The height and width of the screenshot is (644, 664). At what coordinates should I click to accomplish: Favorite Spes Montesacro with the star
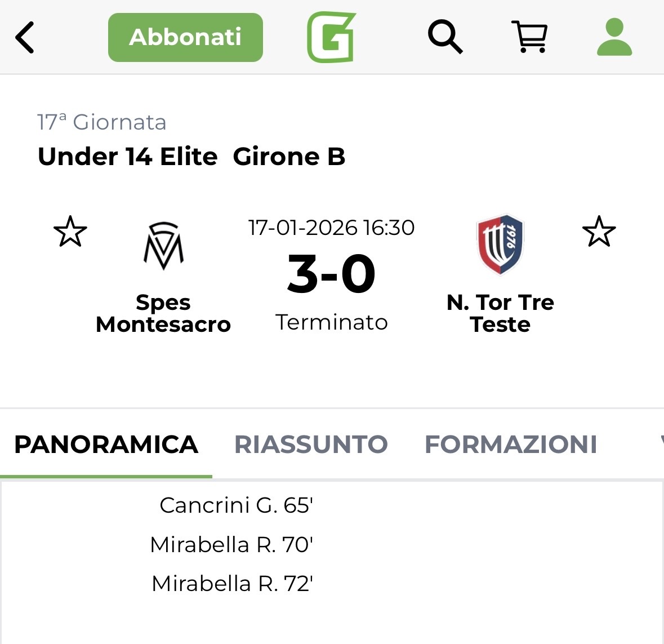pos(70,232)
